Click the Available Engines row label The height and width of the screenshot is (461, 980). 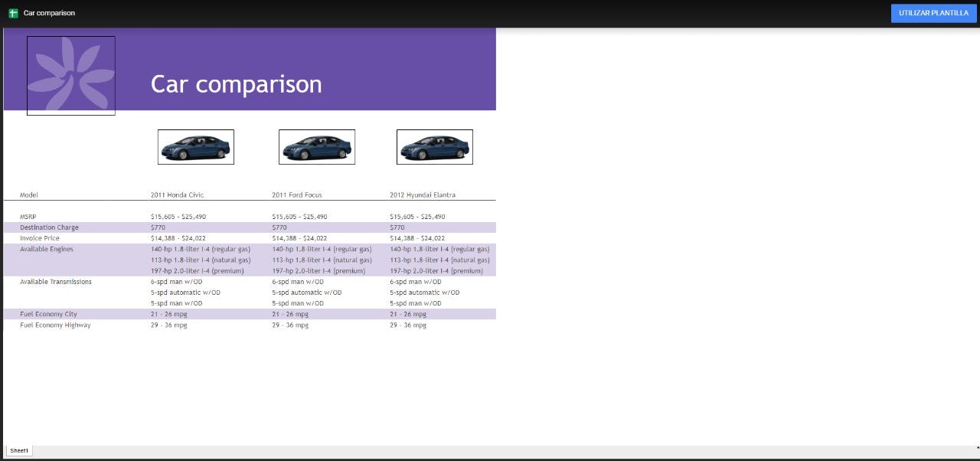(47, 249)
